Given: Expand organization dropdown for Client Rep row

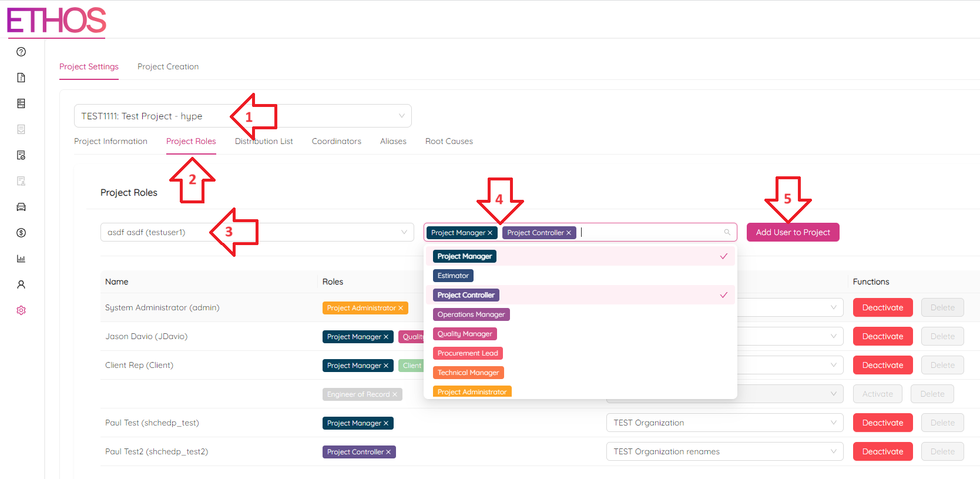Looking at the screenshot, I should click(x=834, y=365).
